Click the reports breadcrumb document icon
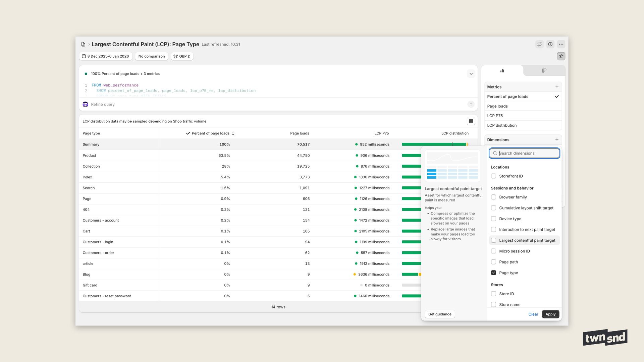644x362 pixels. click(x=83, y=44)
